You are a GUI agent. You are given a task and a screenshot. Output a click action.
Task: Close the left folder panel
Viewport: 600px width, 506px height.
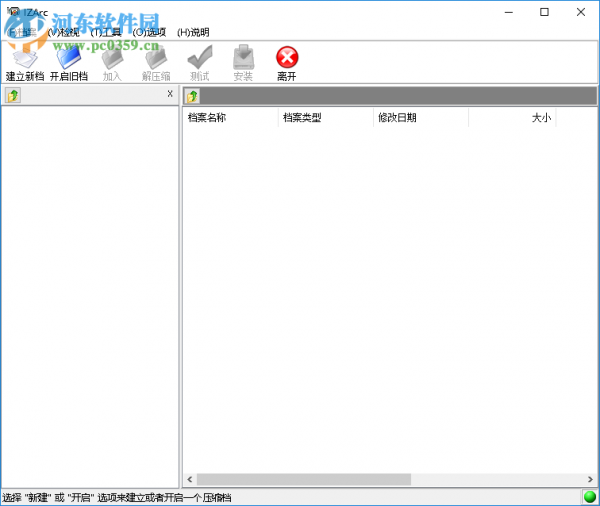click(x=170, y=94)
